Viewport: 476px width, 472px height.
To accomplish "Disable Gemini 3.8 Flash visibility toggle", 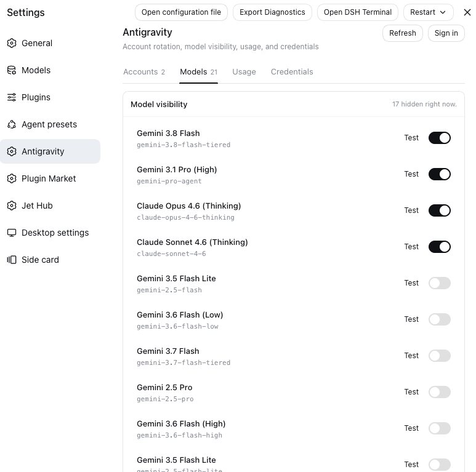I will 439,138.
